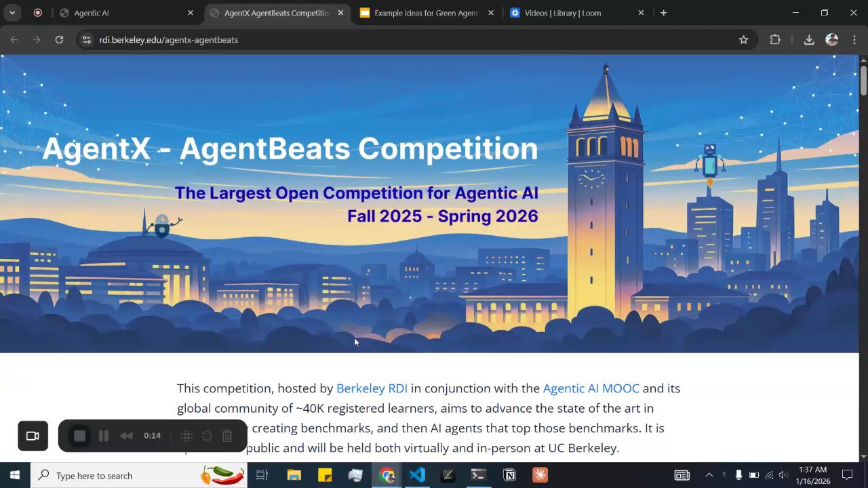Image resolution: width=868 pixels, height=488 pixels.
Task: Open the Loom drawing effects grid icon
Action: click(x=186, y=436)
